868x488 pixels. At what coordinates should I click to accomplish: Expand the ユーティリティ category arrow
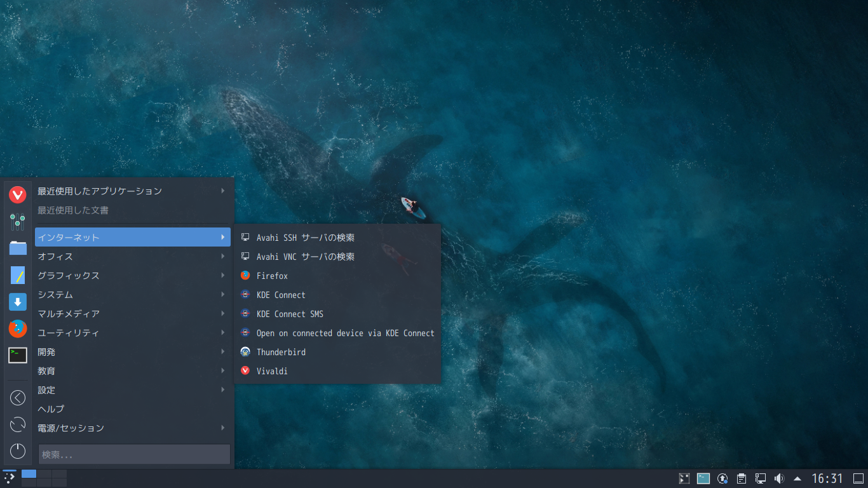coord(223,332)
